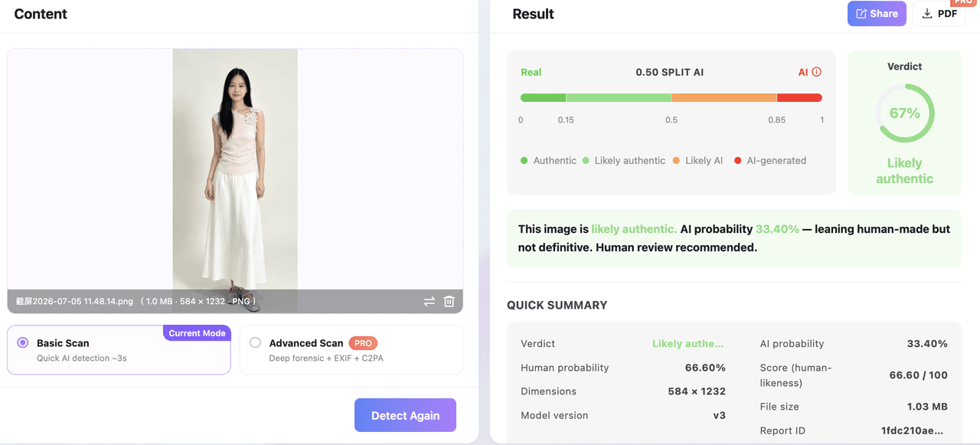Click the swap image arrows icon

pos(429,302)
